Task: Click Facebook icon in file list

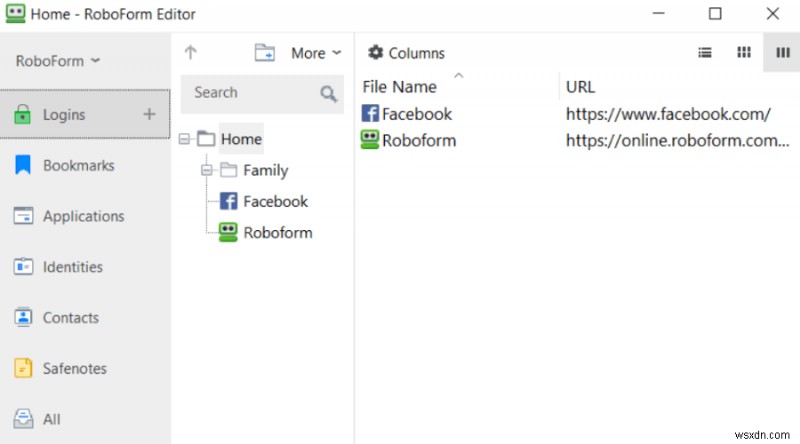Action: click(x=370, y=113)
